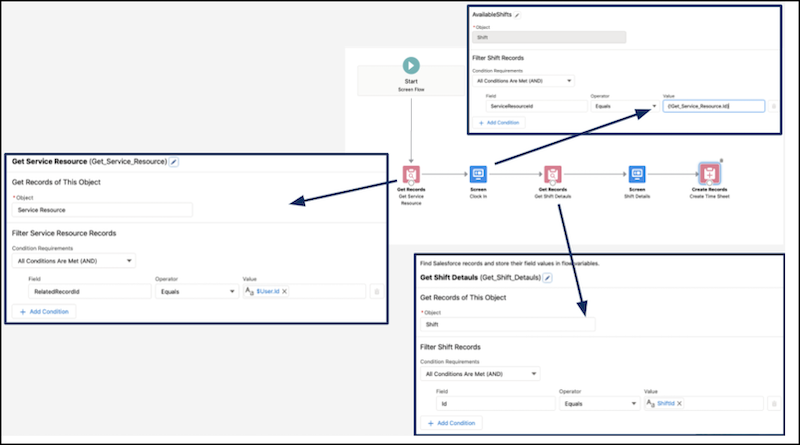The image size is (800, 445).
Task: Select the Create Time Sheet node
Action: (x=709, y=173)
